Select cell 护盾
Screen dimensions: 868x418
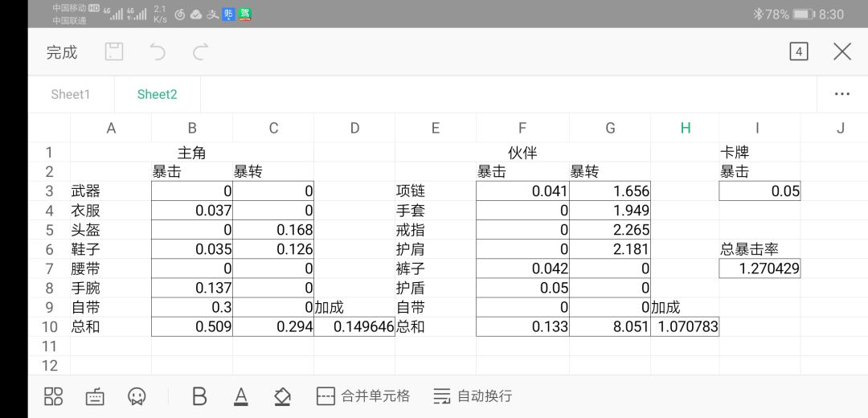point(436,288)
